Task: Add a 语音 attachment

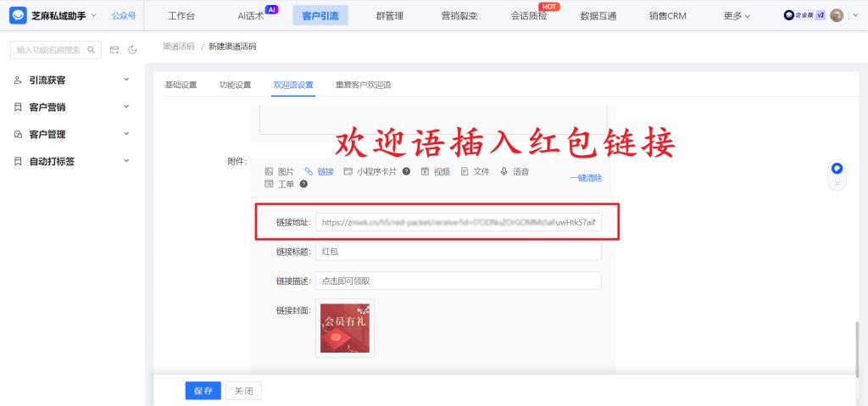Action: 515,172
